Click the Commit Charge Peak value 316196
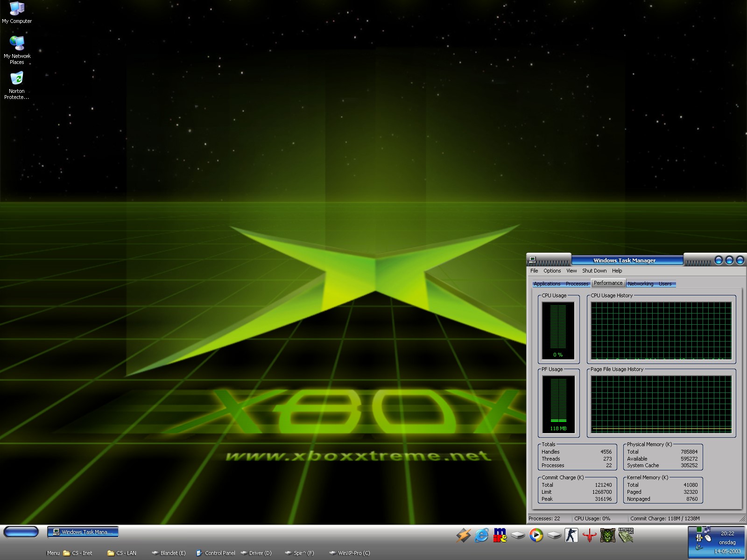The width and height of the screenshot is (747, 560). 603,499
